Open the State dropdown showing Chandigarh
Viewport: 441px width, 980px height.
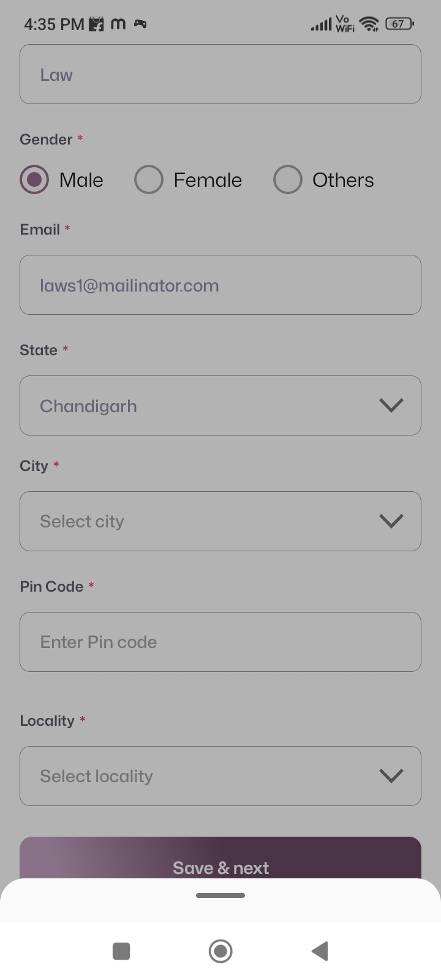221,405
